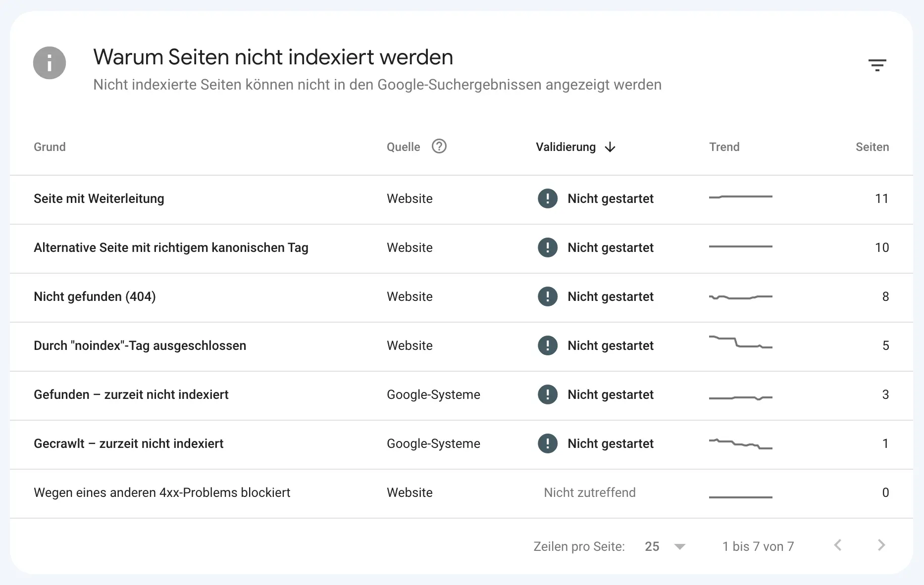Click Nicht gestartet status in the Gecrawlt row

[611, 443]
